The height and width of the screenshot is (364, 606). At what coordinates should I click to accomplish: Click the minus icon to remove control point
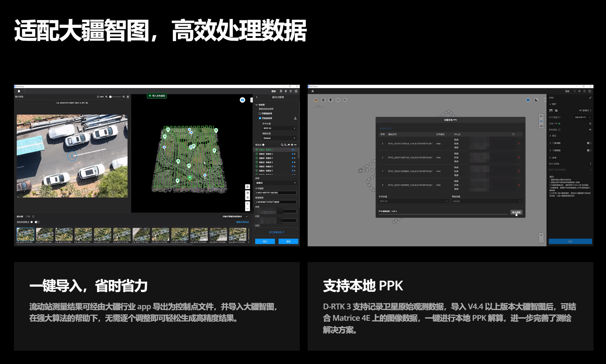pos(295,145)
